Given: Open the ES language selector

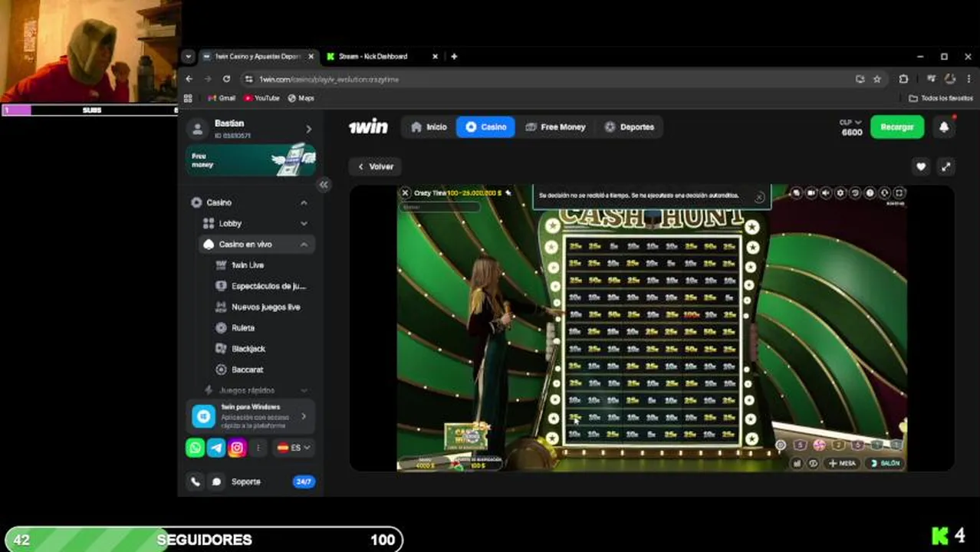Looking at the screenshot, I should [x=294, y=448].
